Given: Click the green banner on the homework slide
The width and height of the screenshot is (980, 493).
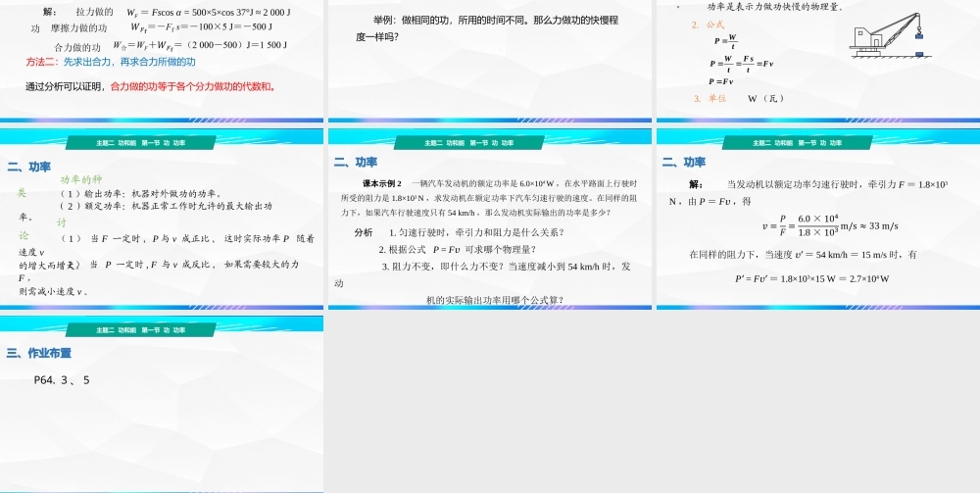Looking at the screenshot, I should pyautogui.click(x=140, y=330).
